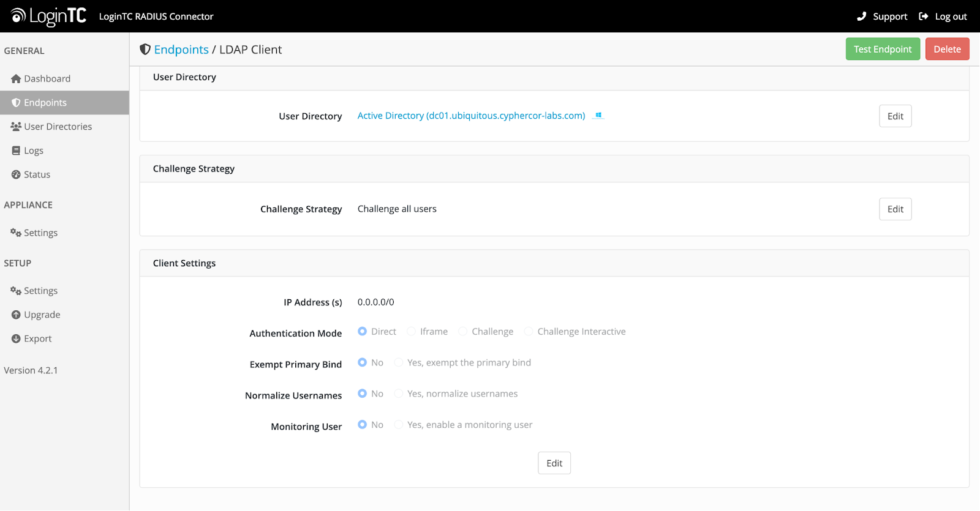Open Logs in the sidebar
This screenshot has width=980, height=511.
(64, 151)
